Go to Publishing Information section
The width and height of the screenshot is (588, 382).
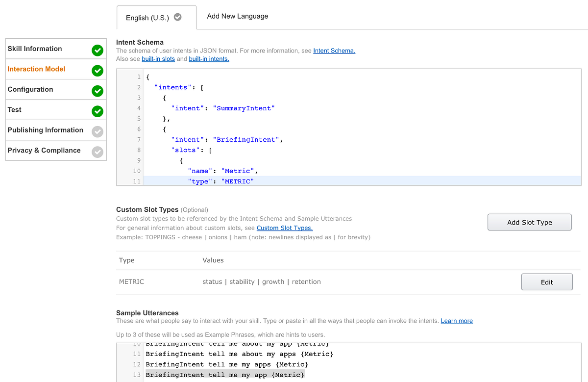45,130
